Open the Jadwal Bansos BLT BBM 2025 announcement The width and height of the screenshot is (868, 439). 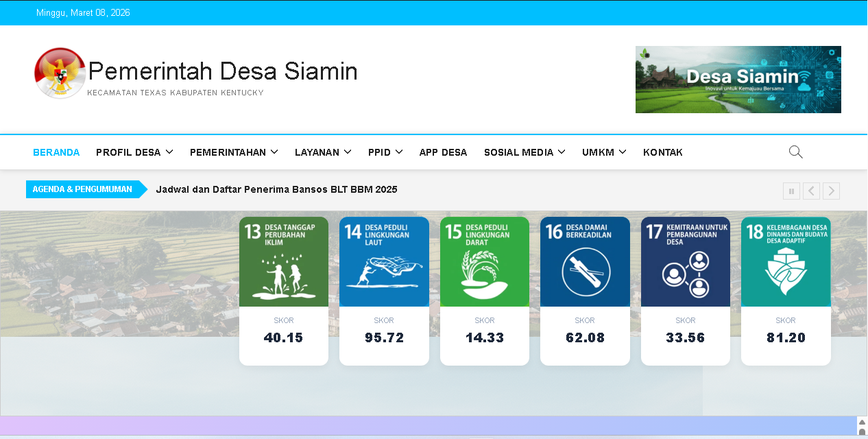point(276,189)
